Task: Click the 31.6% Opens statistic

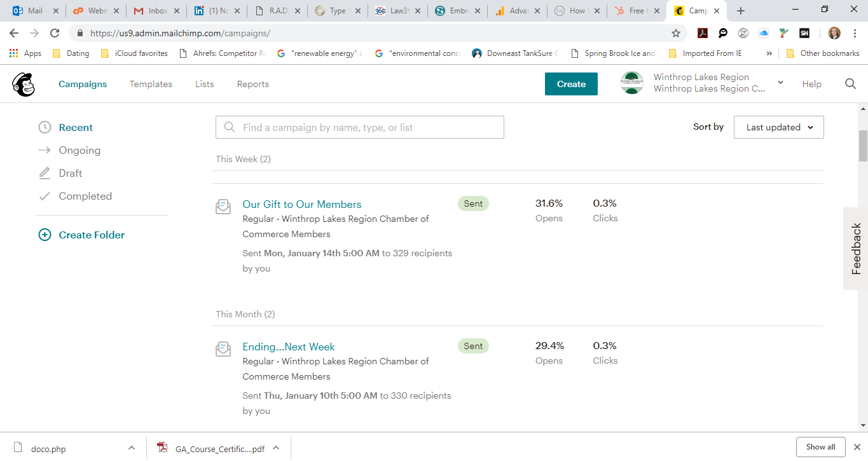Action: (549, 210)
